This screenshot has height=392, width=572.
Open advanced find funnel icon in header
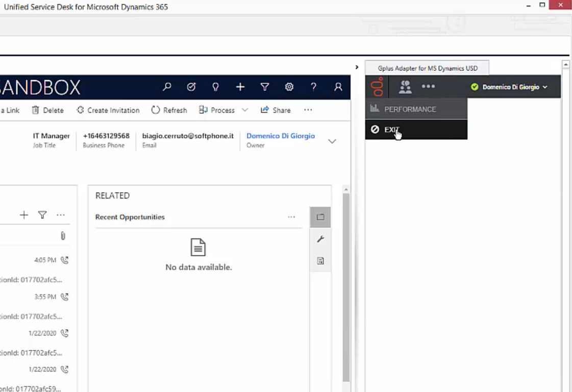[x=265, y=87]
